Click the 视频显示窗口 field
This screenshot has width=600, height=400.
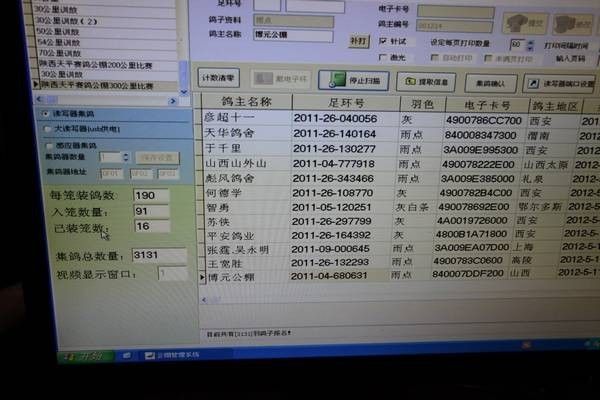pos(173,273)
